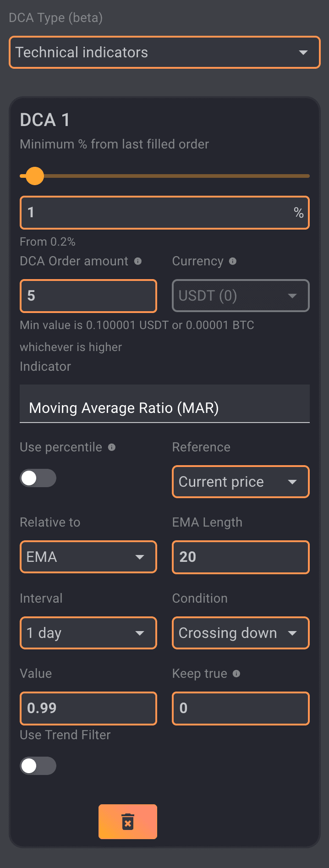Click the Currency info icon
The height and width of the screenshot is (868, 329).
[233, 261]
